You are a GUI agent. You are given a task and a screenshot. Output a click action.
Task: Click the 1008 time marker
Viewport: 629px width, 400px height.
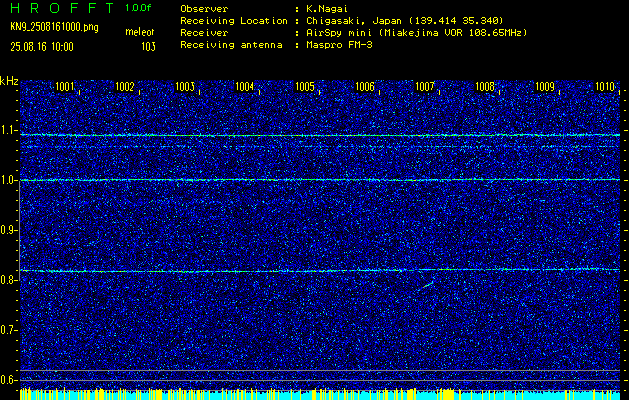(485, 86)
